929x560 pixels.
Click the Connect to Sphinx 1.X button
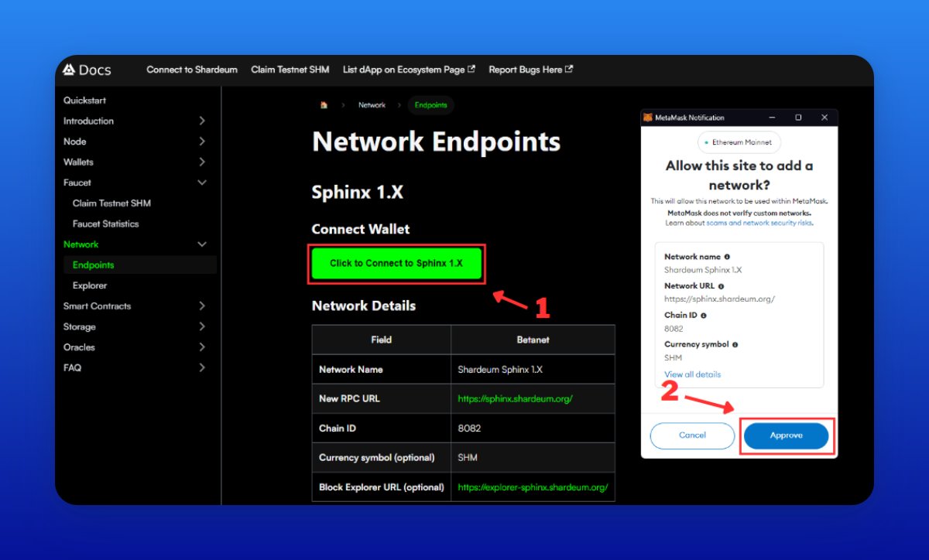click(x=396, y=263)
